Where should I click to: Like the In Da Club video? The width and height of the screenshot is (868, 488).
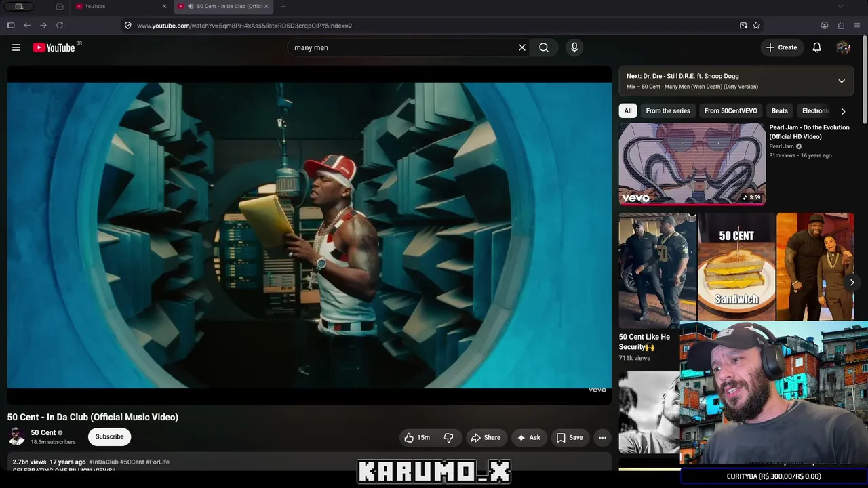pos(417,438)
